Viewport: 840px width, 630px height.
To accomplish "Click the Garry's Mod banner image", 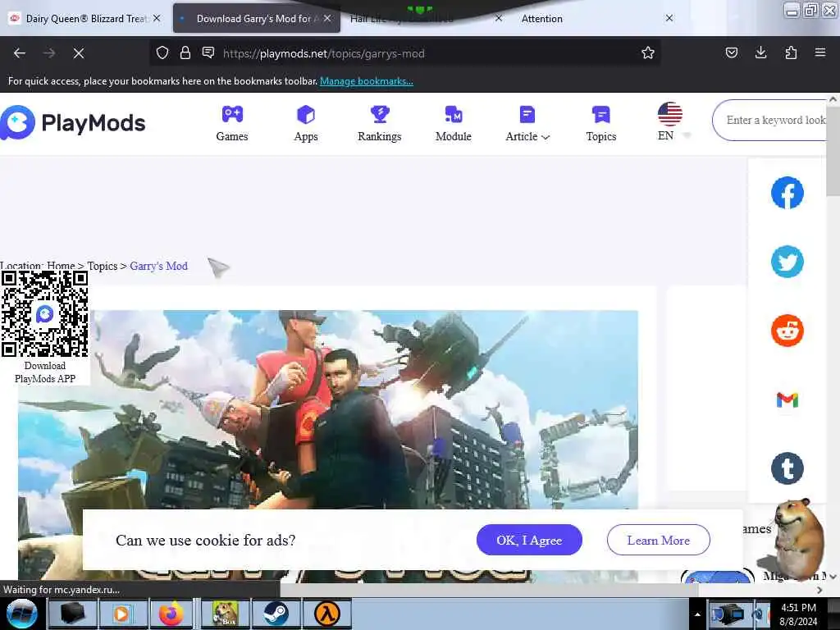I will pos(328,445).
